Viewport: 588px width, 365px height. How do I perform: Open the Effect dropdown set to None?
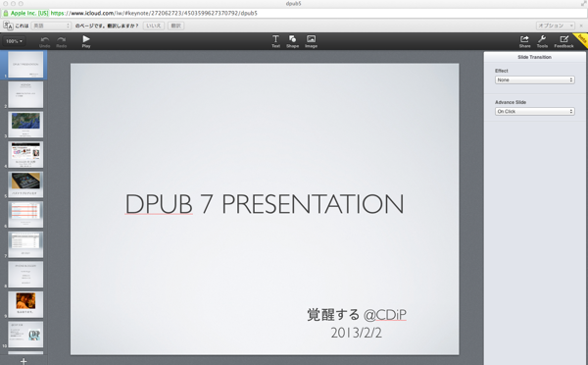point(535,80)
